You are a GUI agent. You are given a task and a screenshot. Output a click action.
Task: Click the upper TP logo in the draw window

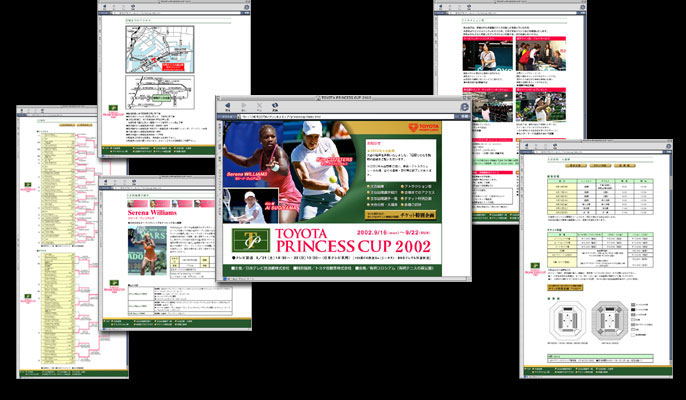28,185
